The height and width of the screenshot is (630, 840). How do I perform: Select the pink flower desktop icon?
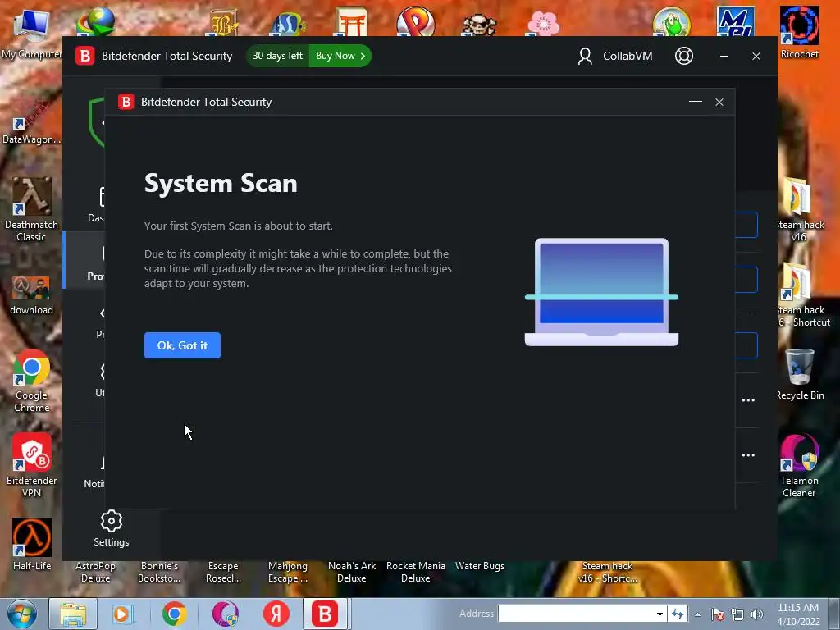(x=543, y=24)
